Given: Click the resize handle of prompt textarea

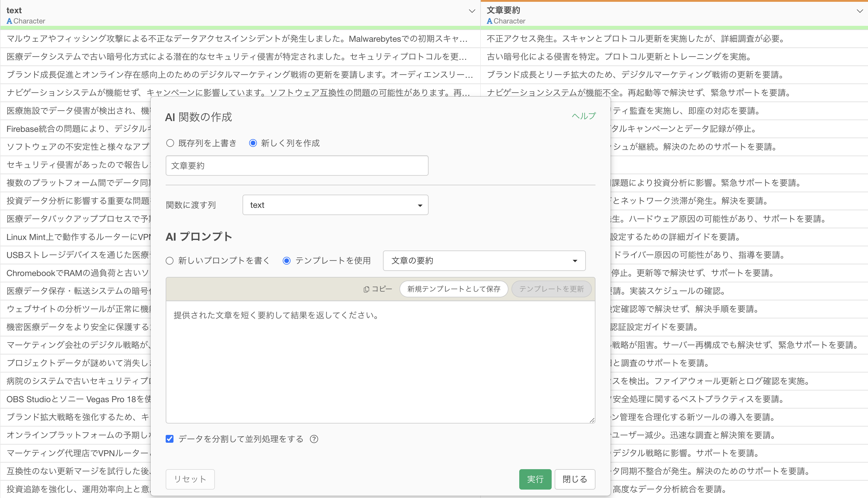Looking at the screenshot, I should (592, 420).
